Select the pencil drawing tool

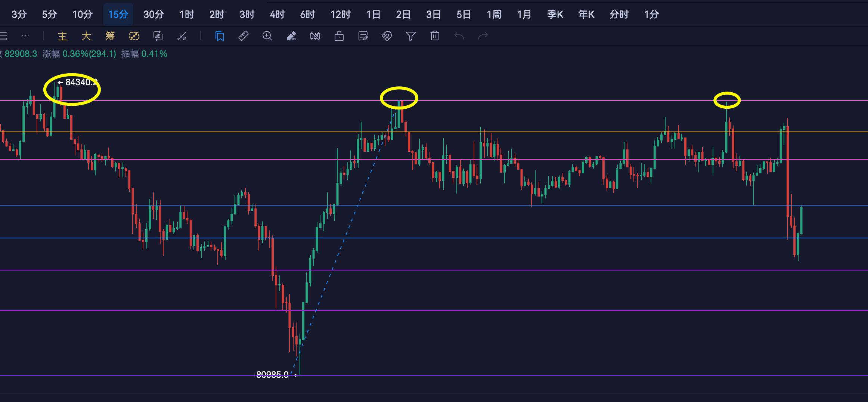click(291, 36)
